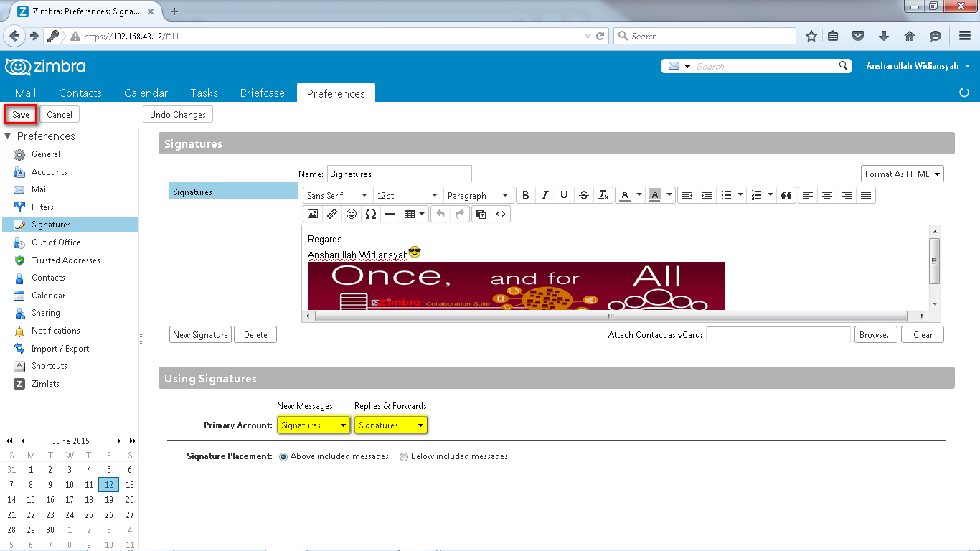Open the Firefox hamburger menu

(965, 36)
